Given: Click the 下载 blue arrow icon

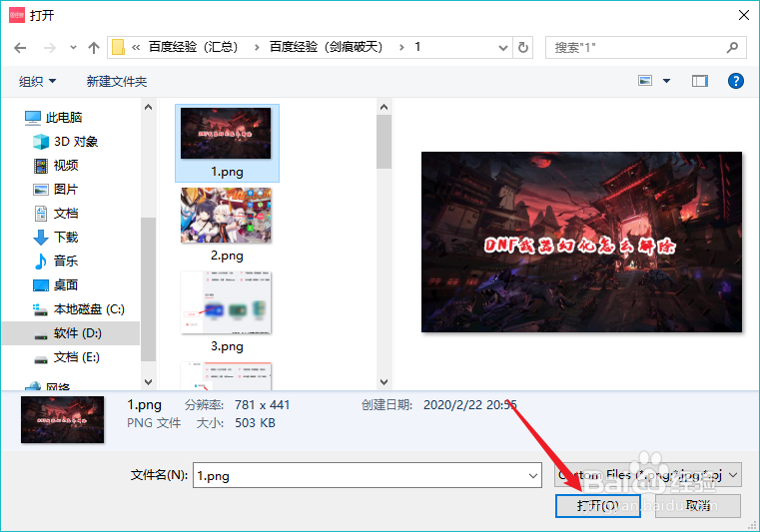Looking at the screenshot, I should pos(41,238).
